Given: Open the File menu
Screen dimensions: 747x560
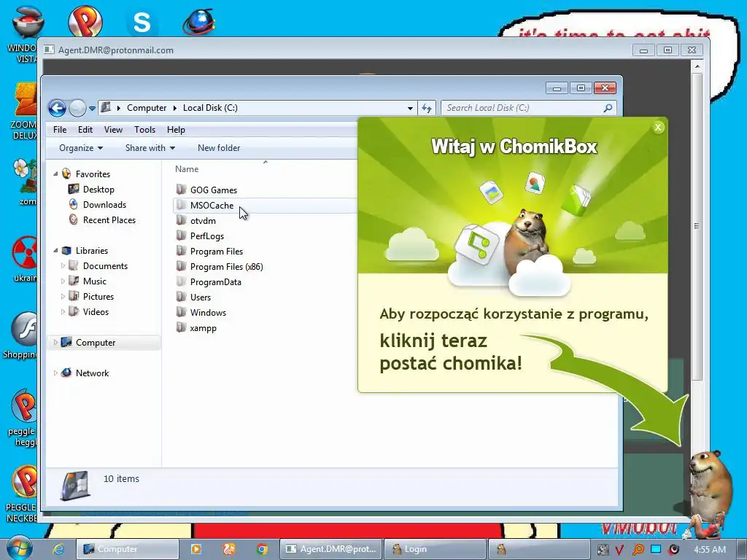Looking at the screenshot, I should click(60, 130).
